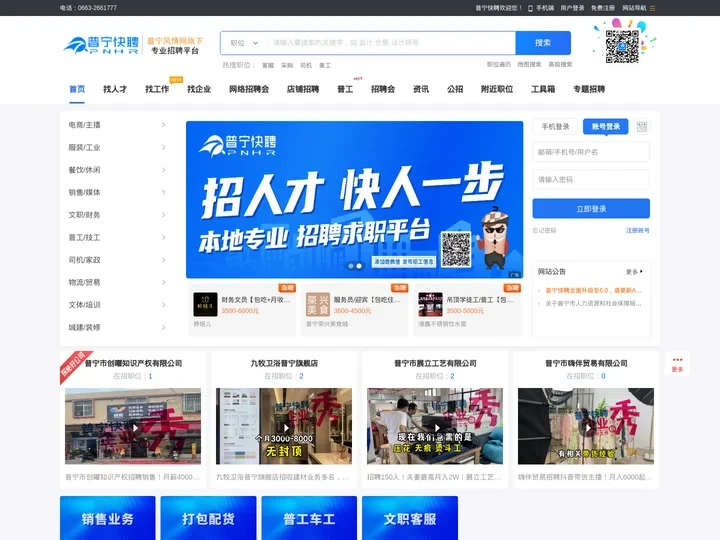Play the 展立工艺 company video
Viewport: 720px width, 540px height.
(x=435, y=426)
